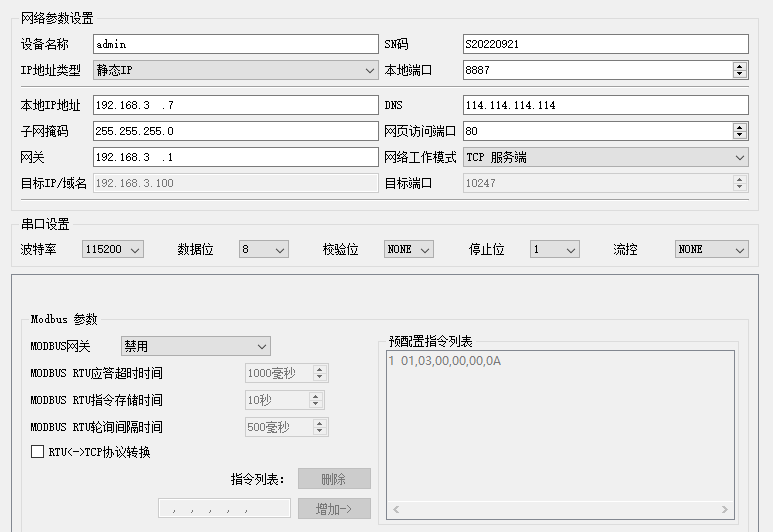Viewport: 773px width, 532px height.
Task: Open the IP地址类型 dropdown
Action: click(x=235, y=70)
